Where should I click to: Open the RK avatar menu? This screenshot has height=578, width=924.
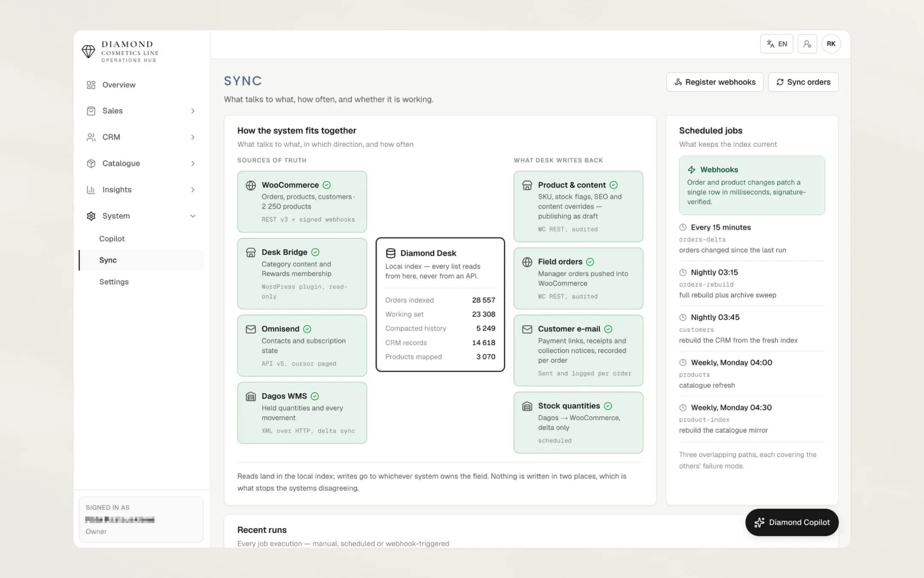[x=831, y=44]
